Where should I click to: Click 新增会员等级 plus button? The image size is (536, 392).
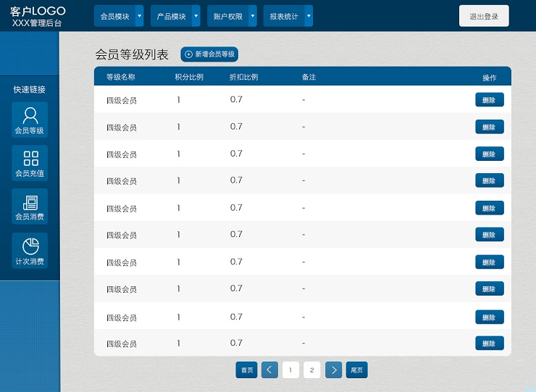click(209, 54)
